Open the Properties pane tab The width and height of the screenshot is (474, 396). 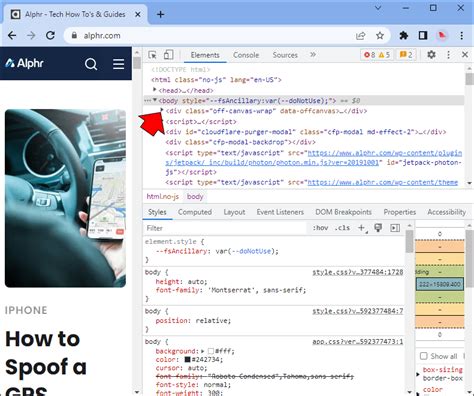(400, 212)
